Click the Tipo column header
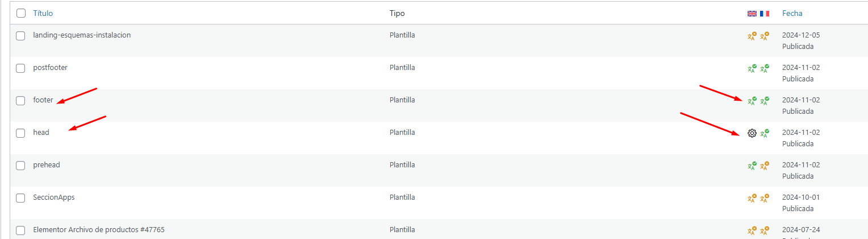 pos(397,13)
